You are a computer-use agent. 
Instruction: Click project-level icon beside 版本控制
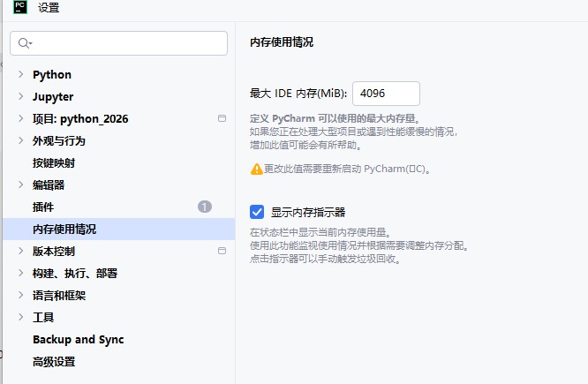(222, 251)
